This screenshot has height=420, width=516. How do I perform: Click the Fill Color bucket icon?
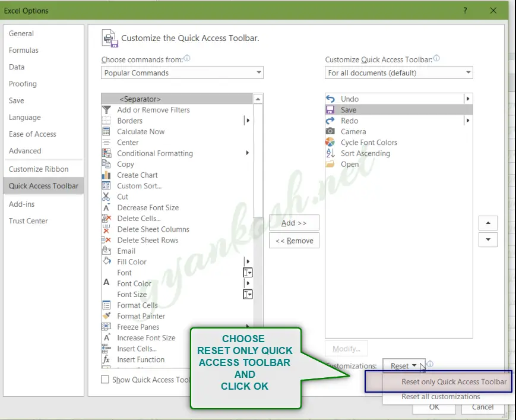pyautogui.click(x=106, y=261)
